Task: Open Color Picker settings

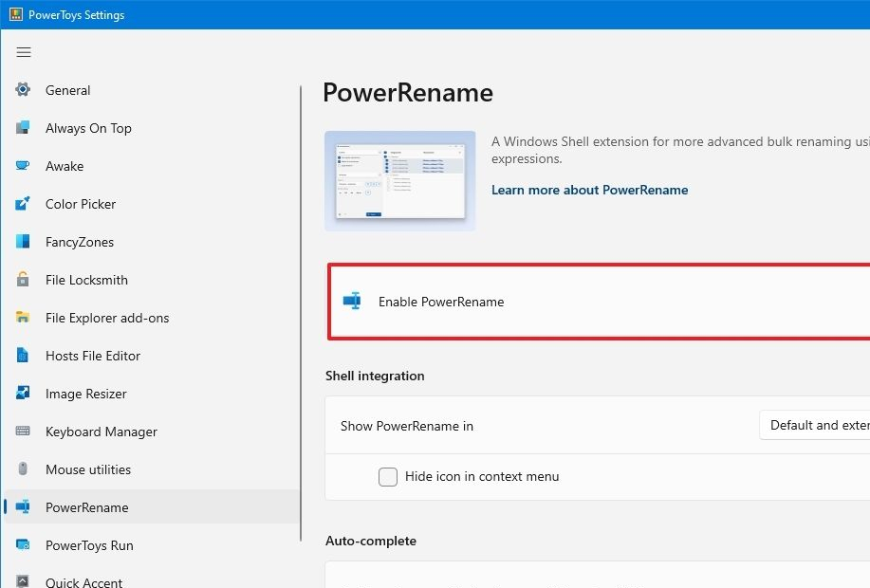Action: [x=152, y=204]
